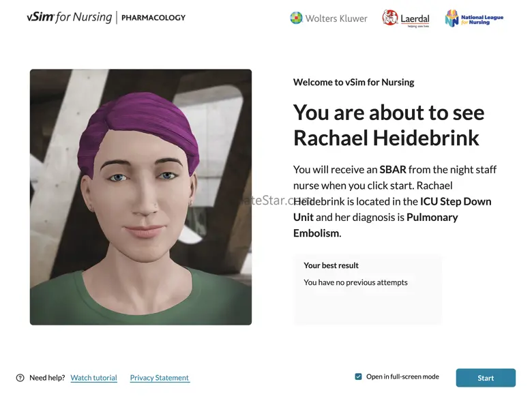Click the Wolters Kluwer logo

click(329, 18)
